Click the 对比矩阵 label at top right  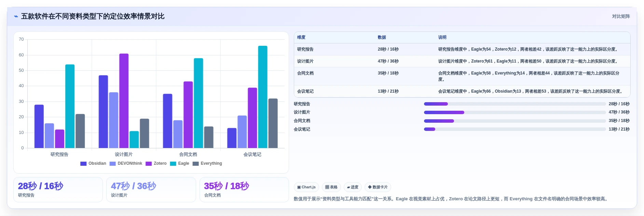tap(621, 16)
